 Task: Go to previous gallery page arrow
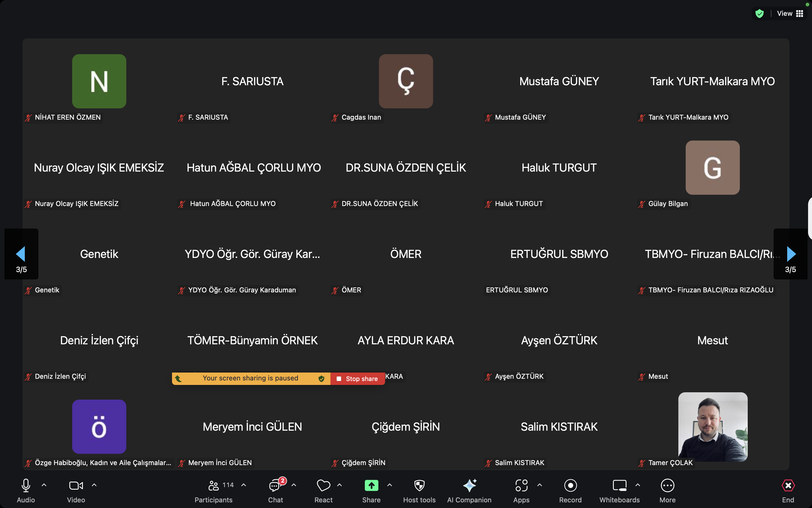21,254
